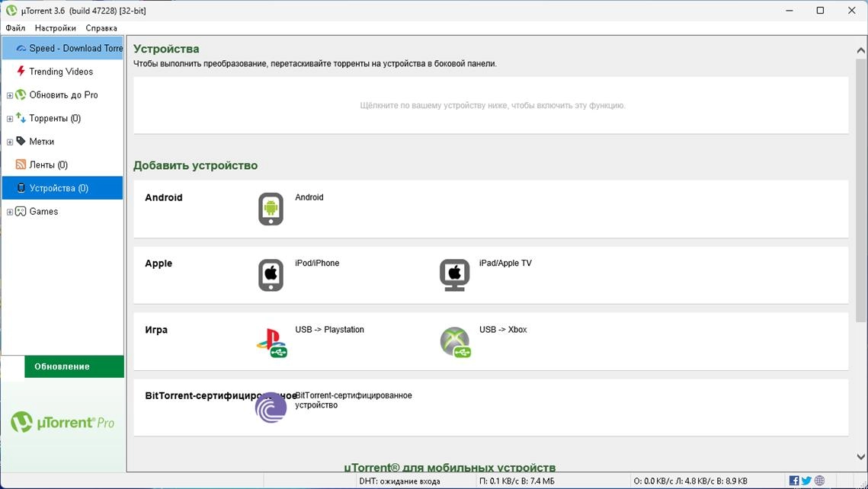Viewport: 868px width, 489px height.
Task: Click the green Обновление button
Action: pos(74,366)
